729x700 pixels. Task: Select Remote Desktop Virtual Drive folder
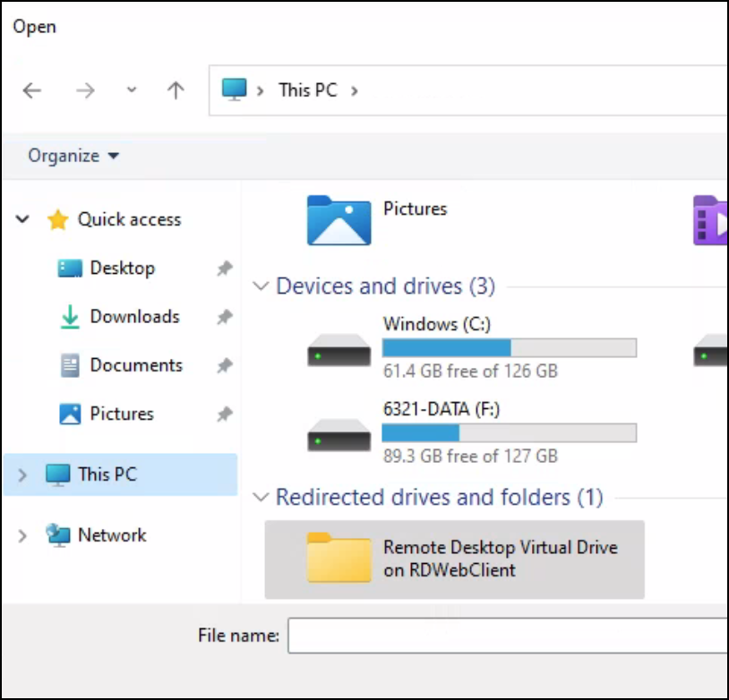tap(339, 559)
